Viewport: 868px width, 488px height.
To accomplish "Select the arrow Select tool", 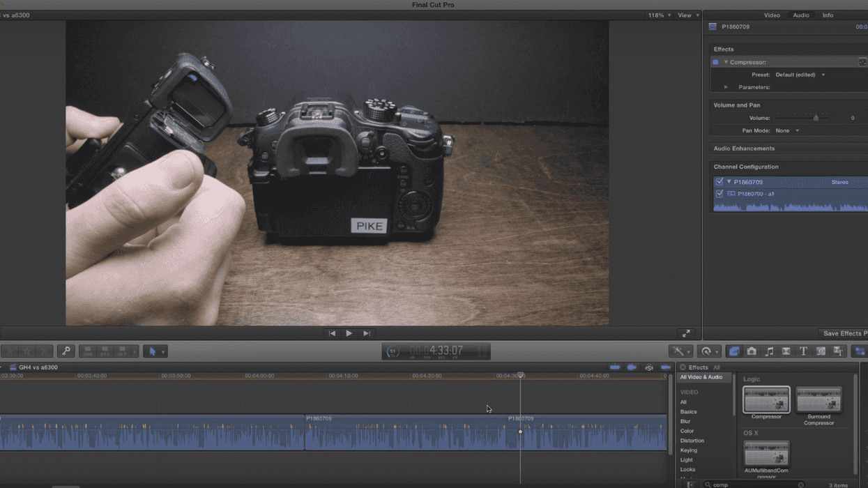I will click(152, 351).
